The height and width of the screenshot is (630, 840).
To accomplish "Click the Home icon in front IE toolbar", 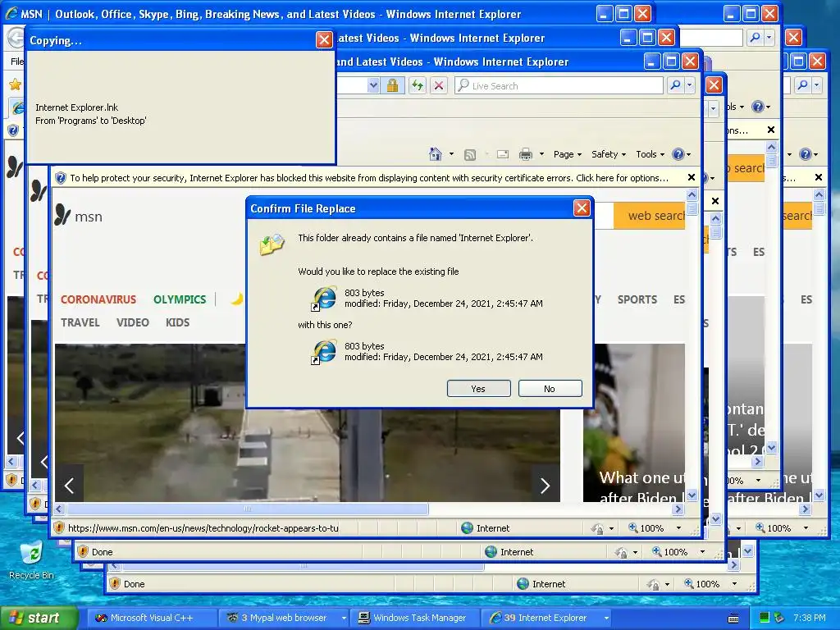I will coord(435,154).
